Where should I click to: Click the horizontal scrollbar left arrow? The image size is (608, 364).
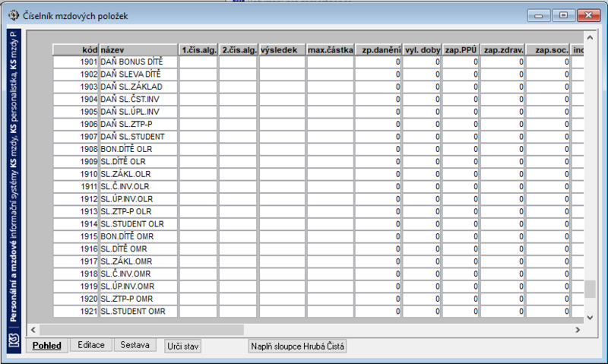[x=33, y=330]
